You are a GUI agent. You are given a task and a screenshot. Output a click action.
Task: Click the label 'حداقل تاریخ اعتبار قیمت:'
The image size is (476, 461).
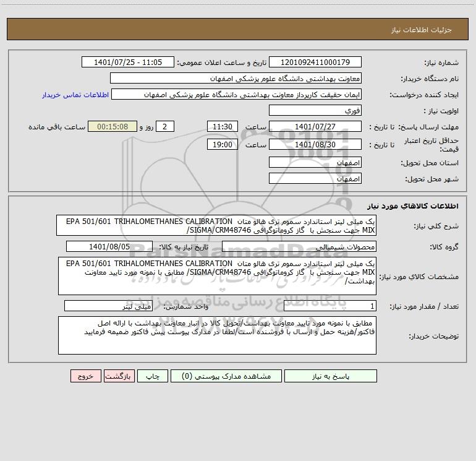pyautogui.click(x=431, y=145)
